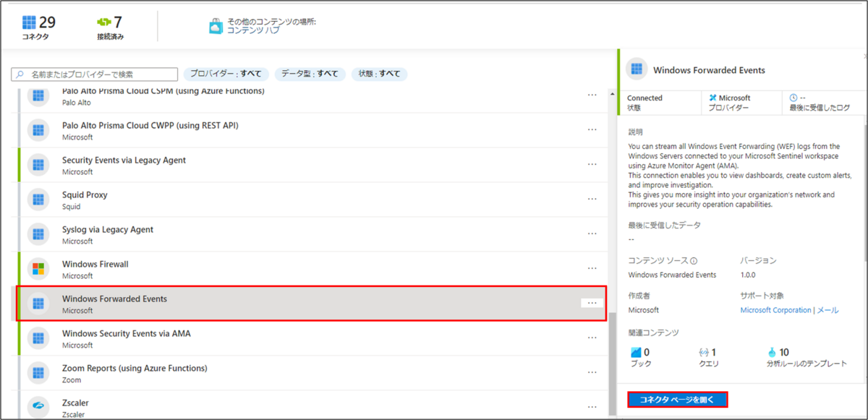This screenshot has height=420, width=868.
Task: Open more options for Squid Proxy
Action: coord(592,199)
